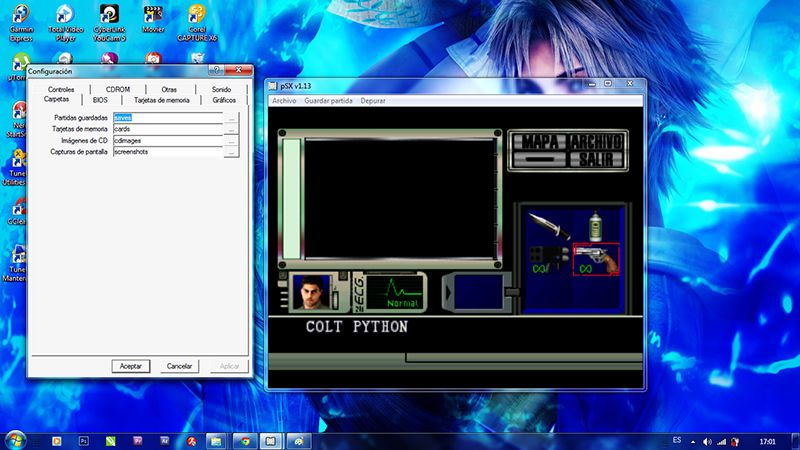Switch to the Sonido tab

[x=221, y=89]
